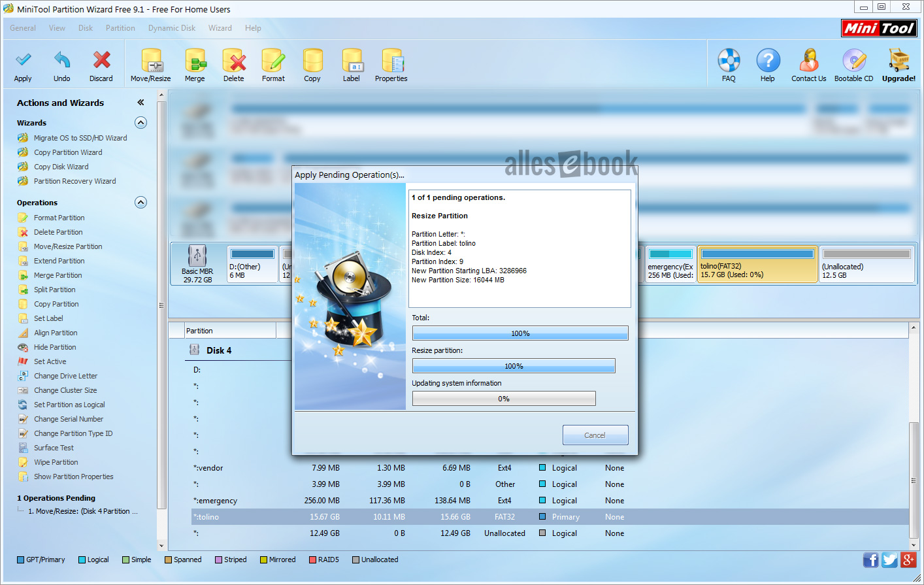The image size is (924, 585).
Task: Click Updating system information progress bar
Action: pyautogui.click(x=504, y=399)
